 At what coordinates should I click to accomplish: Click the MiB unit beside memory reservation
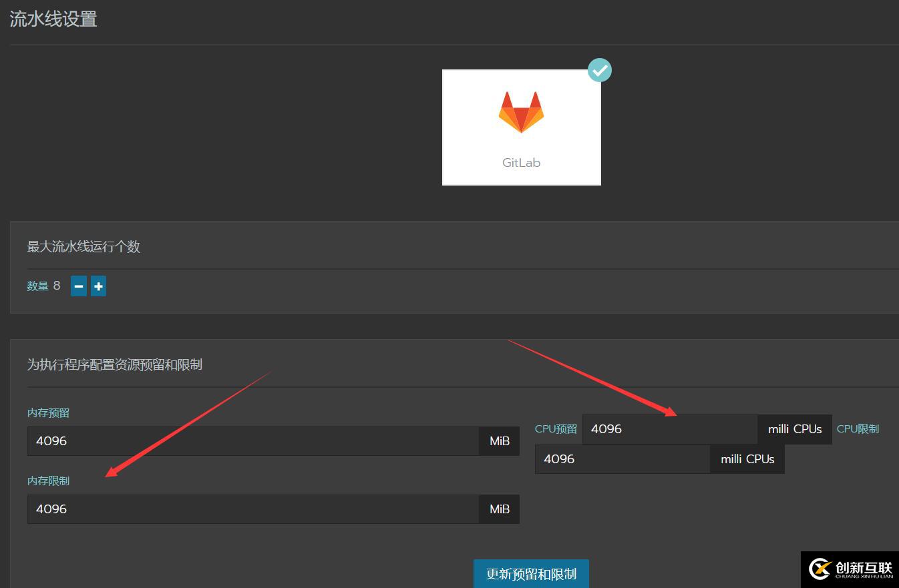click(x=500, y=441)
